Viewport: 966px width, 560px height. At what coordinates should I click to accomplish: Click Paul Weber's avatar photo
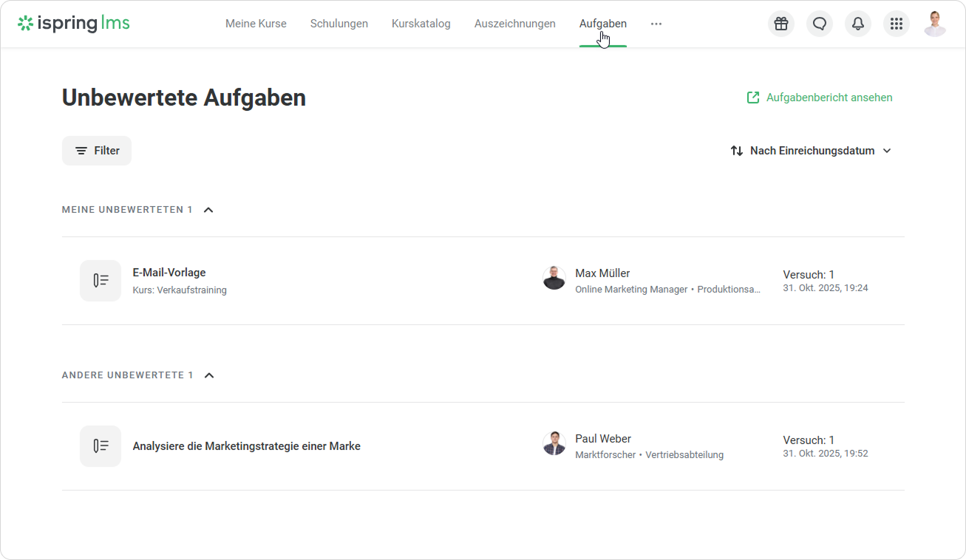pyautogui.click(x=554, y=444)
